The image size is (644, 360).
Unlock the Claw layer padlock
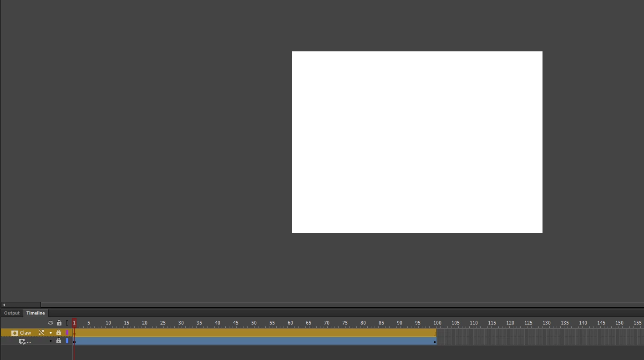pyautogui.click(x=59, y=333)
